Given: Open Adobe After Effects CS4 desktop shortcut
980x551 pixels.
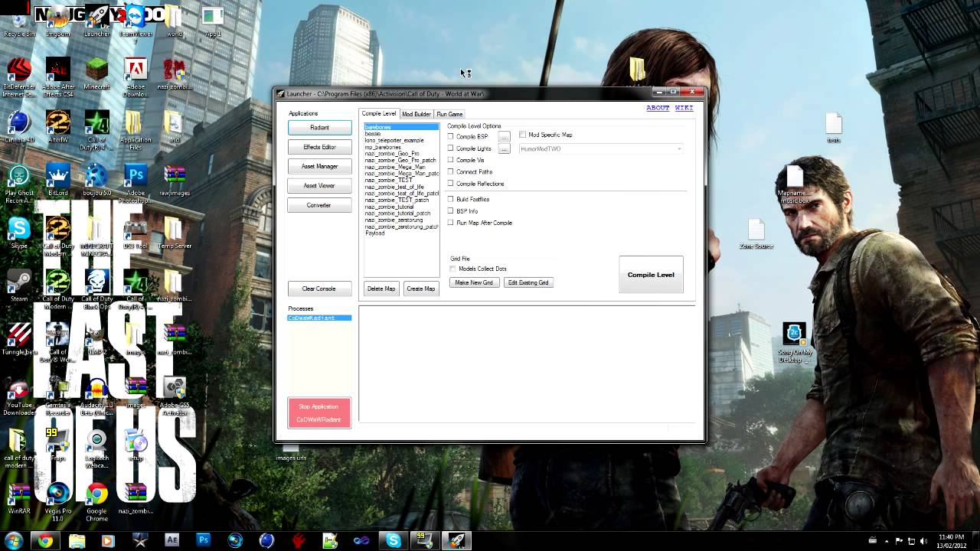Looking at the screenshot, I should [58, 77].
